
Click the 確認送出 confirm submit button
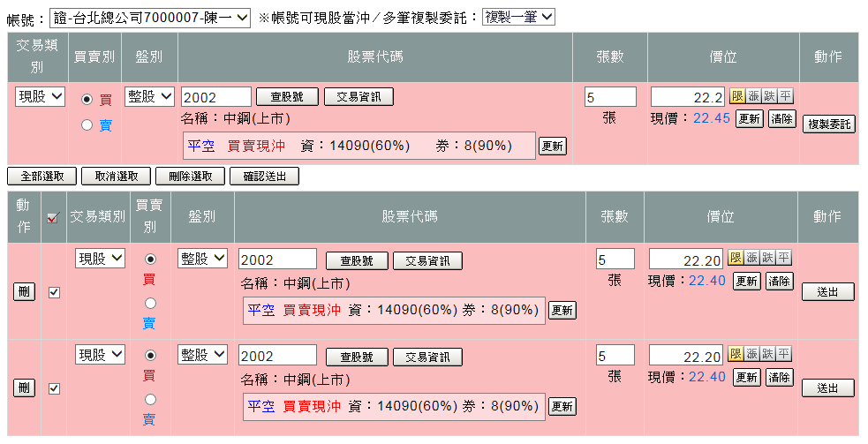(x=264, y=177)
